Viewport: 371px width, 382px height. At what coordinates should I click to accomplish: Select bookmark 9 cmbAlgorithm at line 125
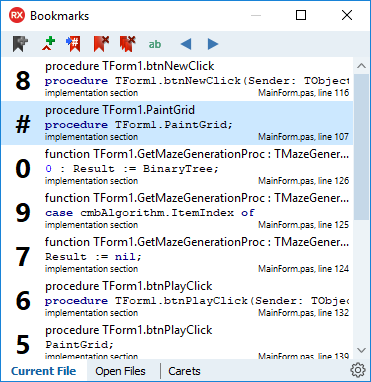click(x=177, y=211)
